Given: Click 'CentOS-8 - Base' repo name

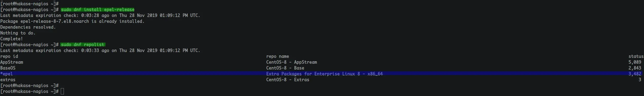Looking at the screenshot, I should click(285, 68).
